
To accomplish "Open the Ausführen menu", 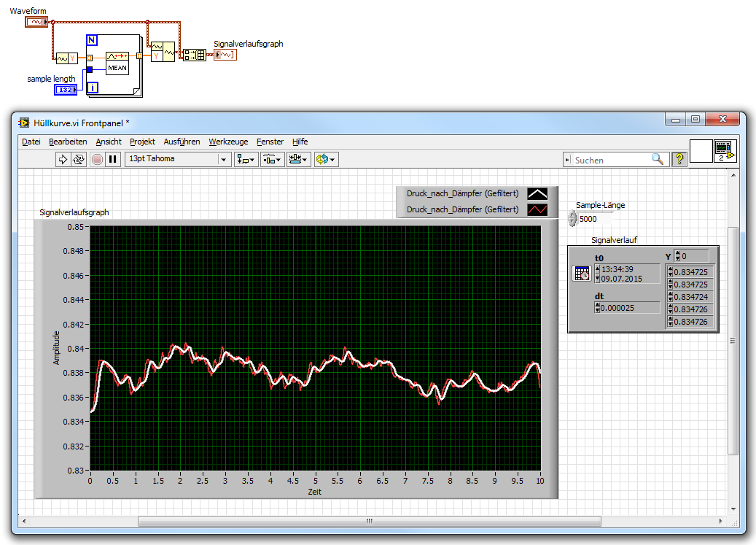I will pos(182,142).
